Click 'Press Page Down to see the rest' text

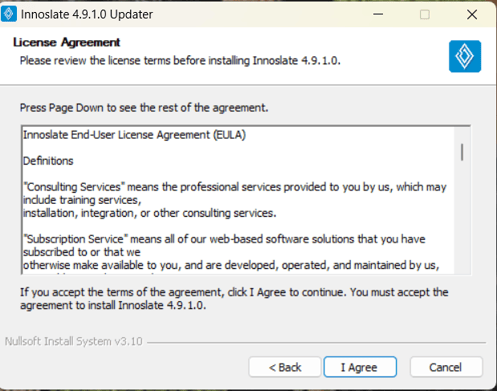(x=144, y=108)
